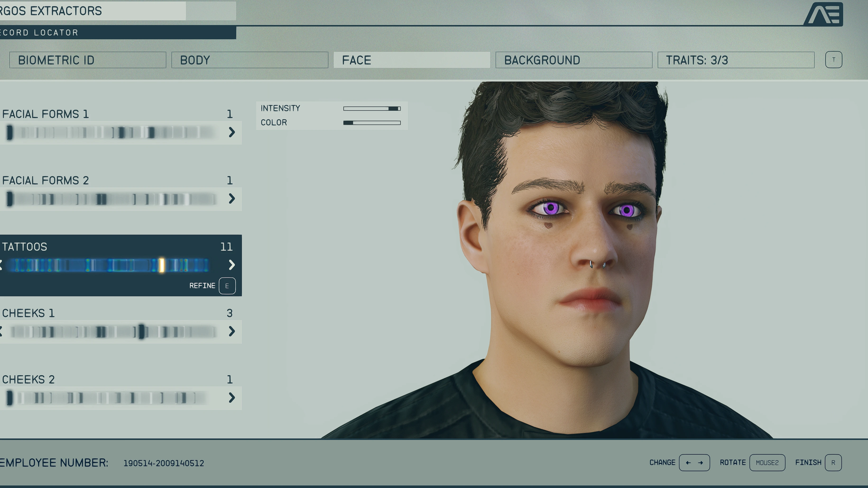Image resolution: width=868 pixels, height=488 pixels.
Task: Click the Argos Extractors title
Action: click(x=51, y=11)
